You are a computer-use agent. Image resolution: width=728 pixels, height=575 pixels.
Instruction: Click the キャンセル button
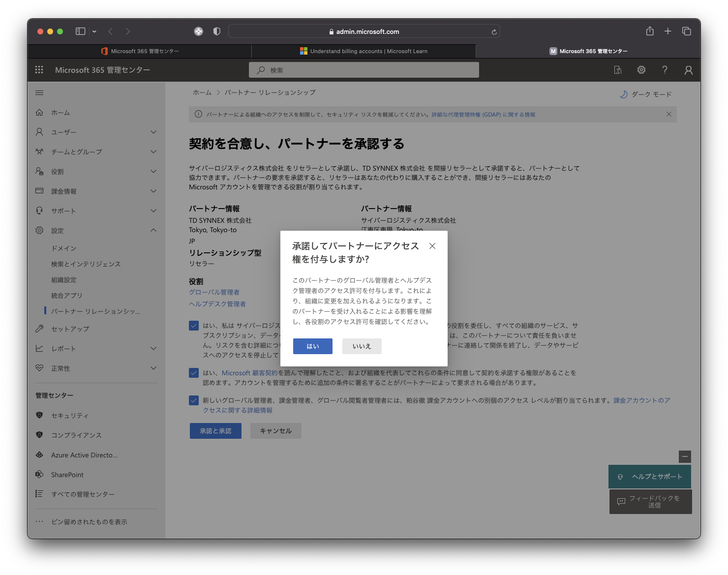click(x=276, y=431)
